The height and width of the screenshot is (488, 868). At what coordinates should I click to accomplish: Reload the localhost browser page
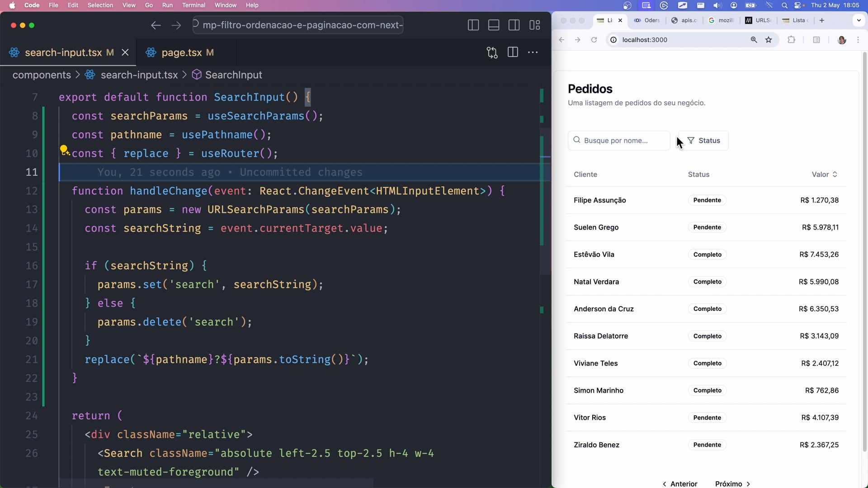click(x=594, y=40)
